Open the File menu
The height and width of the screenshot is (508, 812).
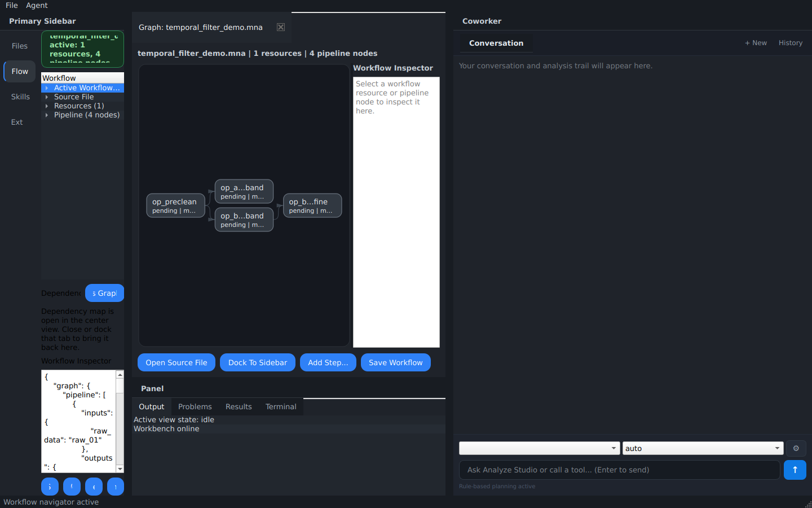12,5
